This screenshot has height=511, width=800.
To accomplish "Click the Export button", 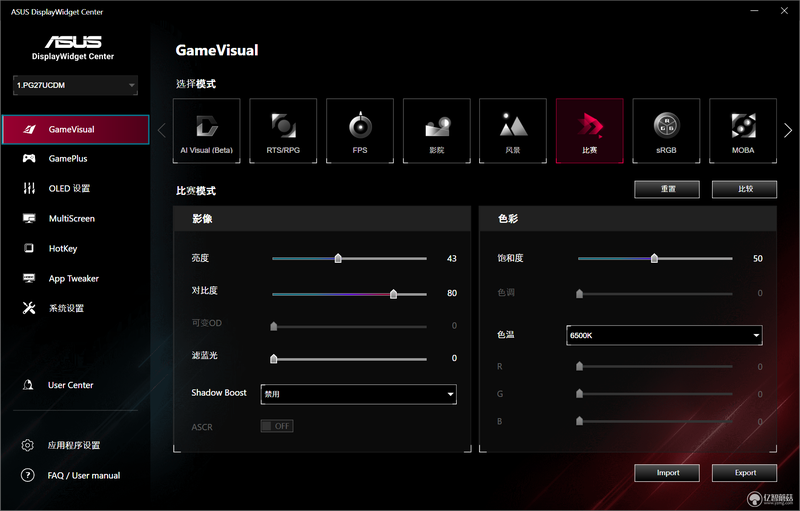I will [744, 473].
